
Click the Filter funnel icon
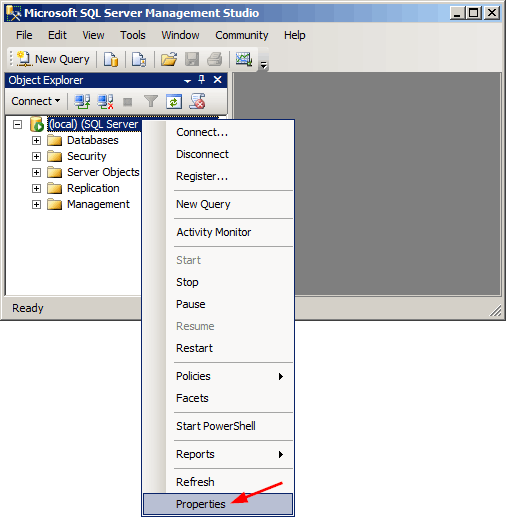151,101
